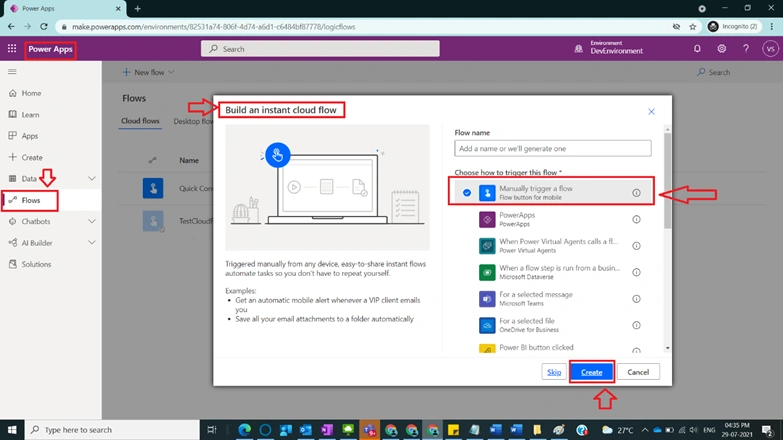Click the trigger list scrollbar thumb

point(667,180)
